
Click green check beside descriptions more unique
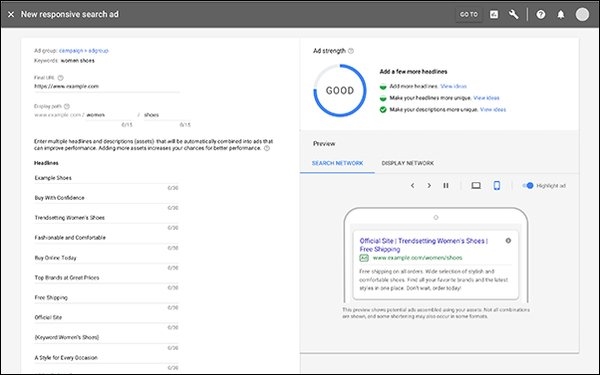pos(383,109)
